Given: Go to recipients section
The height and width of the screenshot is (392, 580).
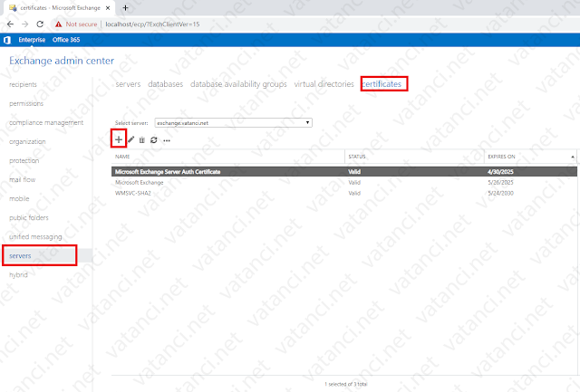Looking at the screenshot, I should click(x=23, y=84).
